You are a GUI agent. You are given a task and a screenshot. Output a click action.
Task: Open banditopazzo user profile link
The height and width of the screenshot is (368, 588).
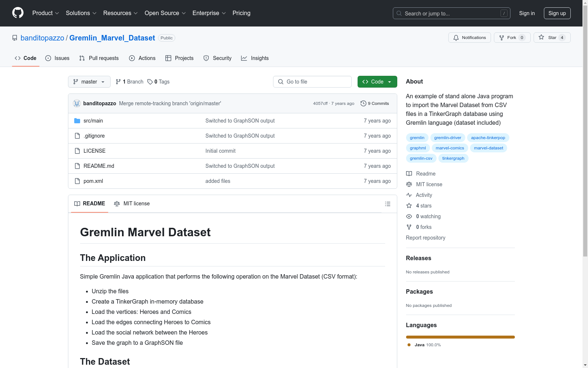pyautogui.click(x=42, y=38)
